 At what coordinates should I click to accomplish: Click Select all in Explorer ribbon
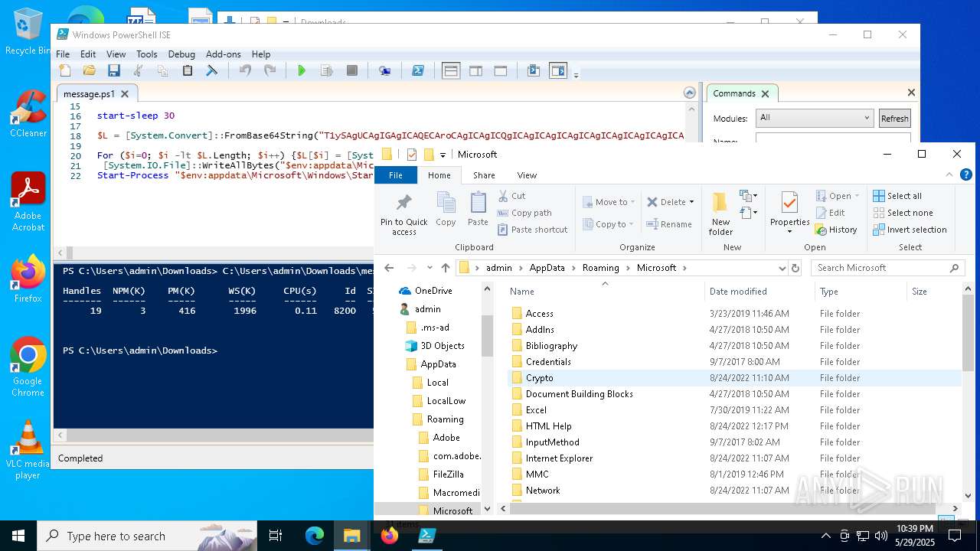(x=897, y=196)
